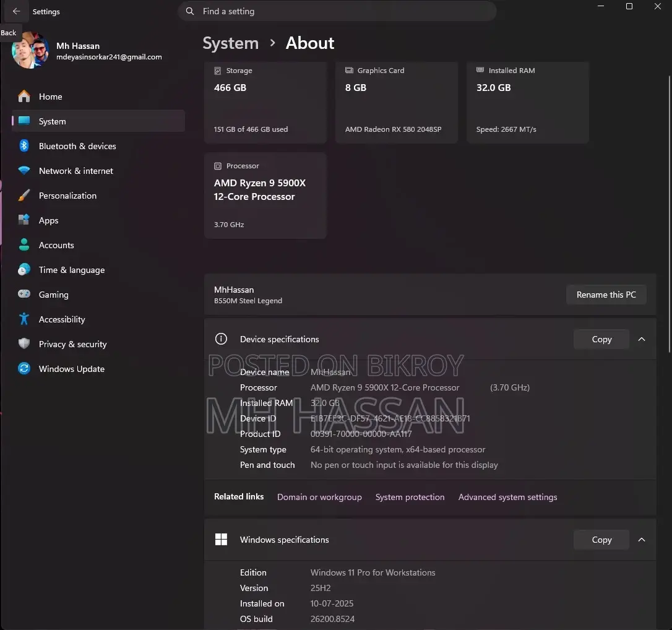Maximize the Settings window

tap(629, 6)
